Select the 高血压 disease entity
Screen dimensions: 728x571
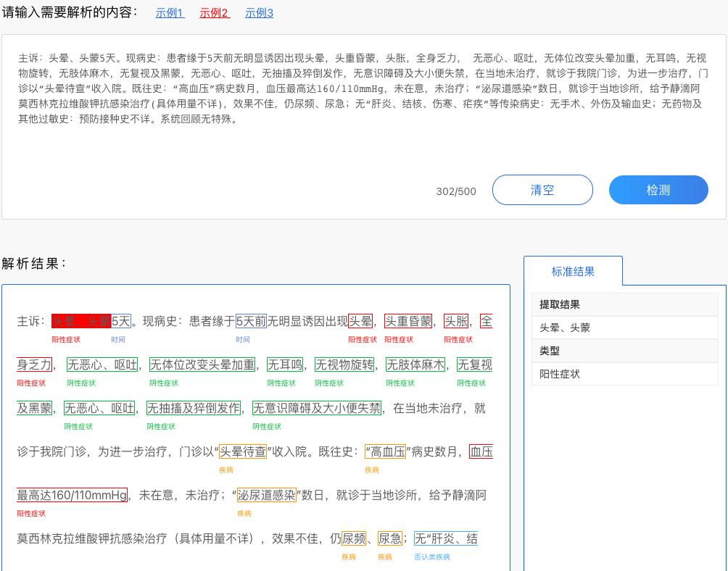[x=385, y=451]
